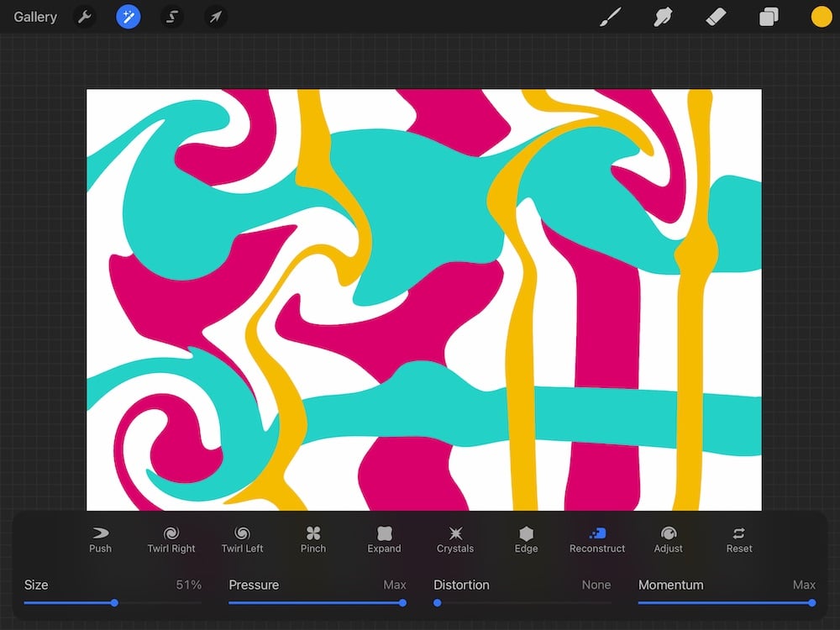Image resolution: width=840 pixels, height=630 pixels.
Task: Return to the Gallery
Action: 35,17
